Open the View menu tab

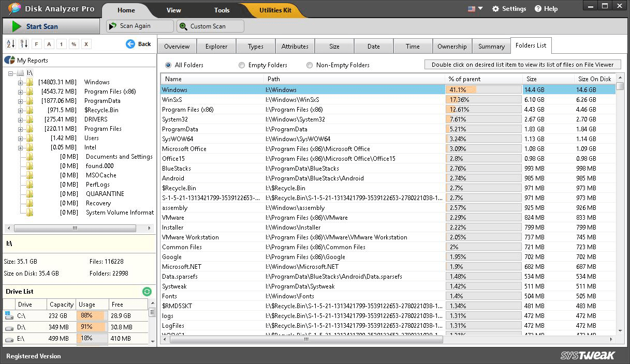click(x=173, y=10)
